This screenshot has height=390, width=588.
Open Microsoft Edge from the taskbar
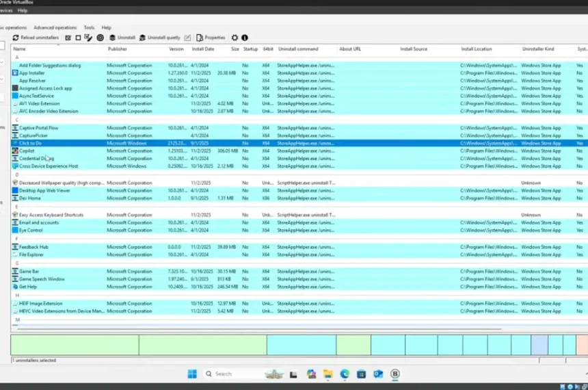tap(345, 374)
